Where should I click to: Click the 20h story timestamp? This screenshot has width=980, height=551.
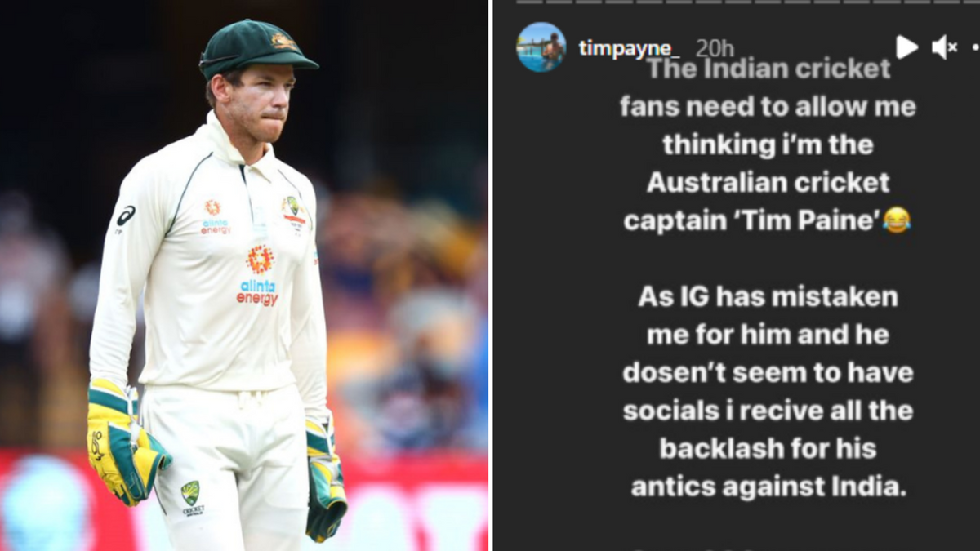(715, 49)
